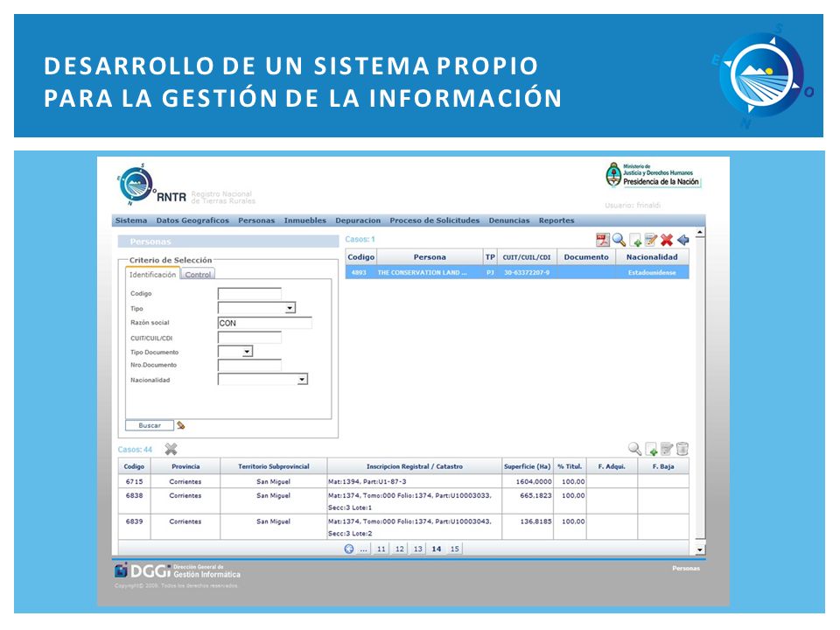Open the Datos Geograficos menu
Screen dimensions: 840x630
[x=192, y=220]
